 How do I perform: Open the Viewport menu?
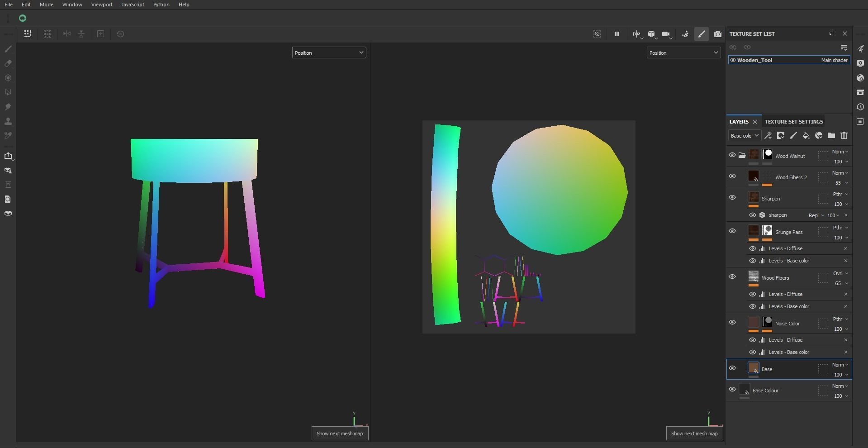tap(102, 5)
